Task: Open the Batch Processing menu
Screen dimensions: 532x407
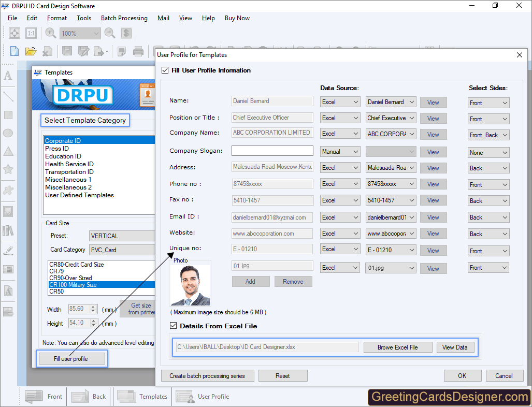Action: (x=124, y=18)
